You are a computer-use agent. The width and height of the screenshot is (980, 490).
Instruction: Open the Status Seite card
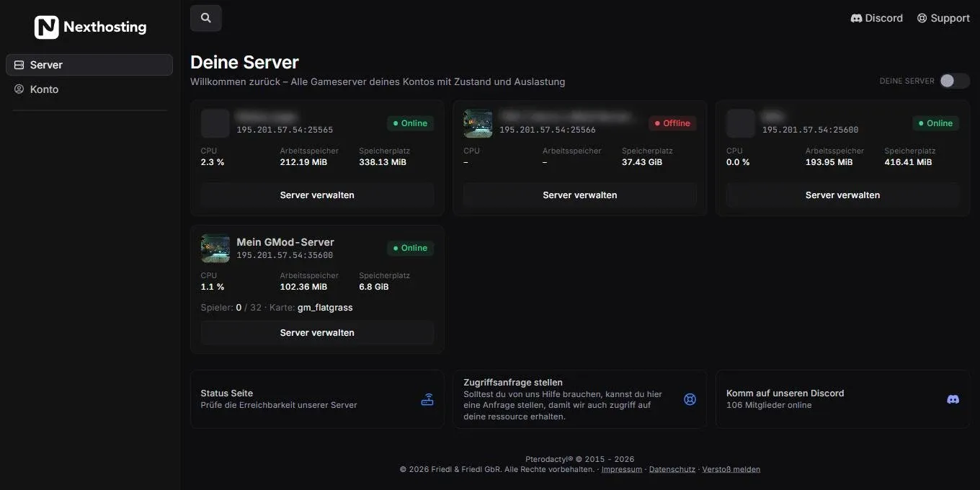click(317, 399)
